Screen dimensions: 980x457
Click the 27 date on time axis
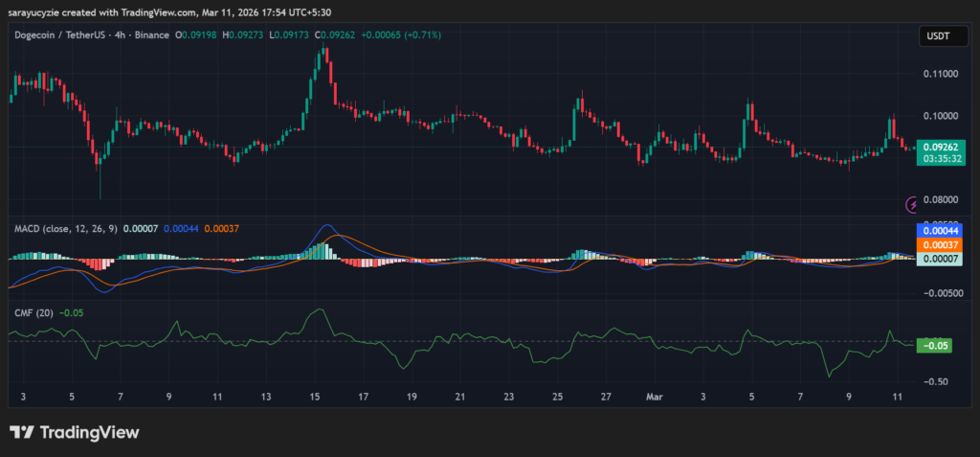tap(605, 396)
